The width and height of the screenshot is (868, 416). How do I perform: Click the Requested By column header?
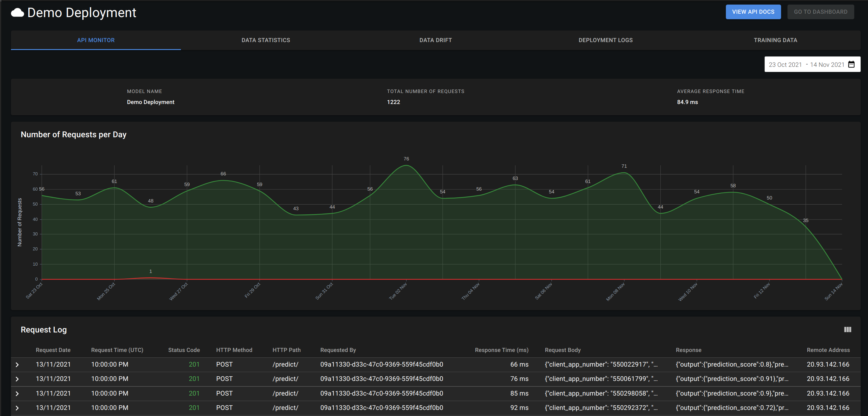click(338, 350)
